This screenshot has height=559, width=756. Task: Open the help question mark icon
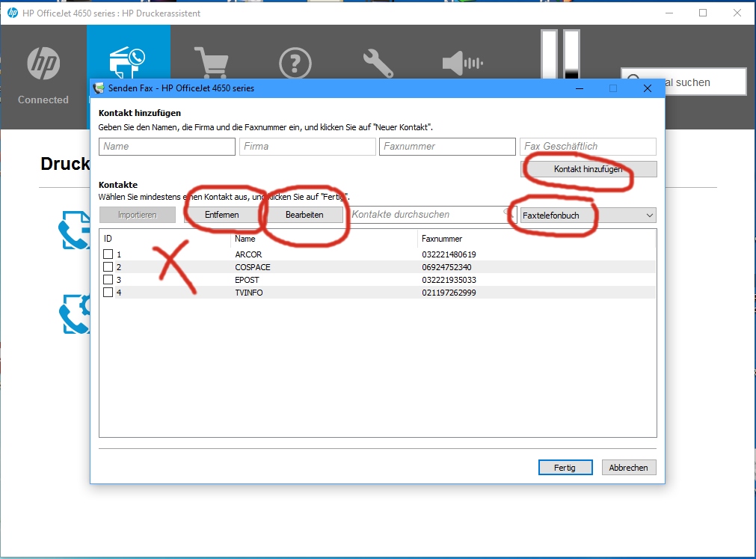[x=295, y=63]
